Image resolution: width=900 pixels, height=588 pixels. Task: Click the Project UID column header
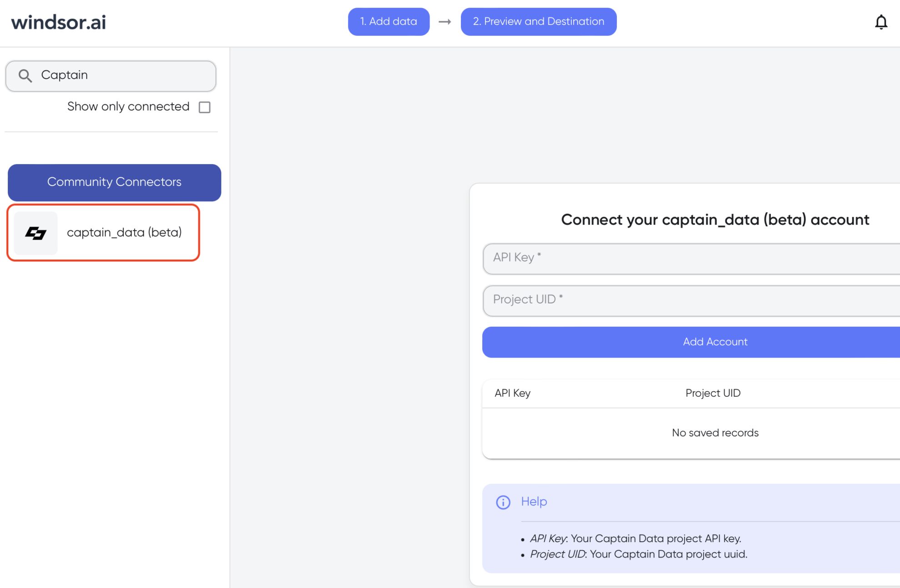pos(712,393)
